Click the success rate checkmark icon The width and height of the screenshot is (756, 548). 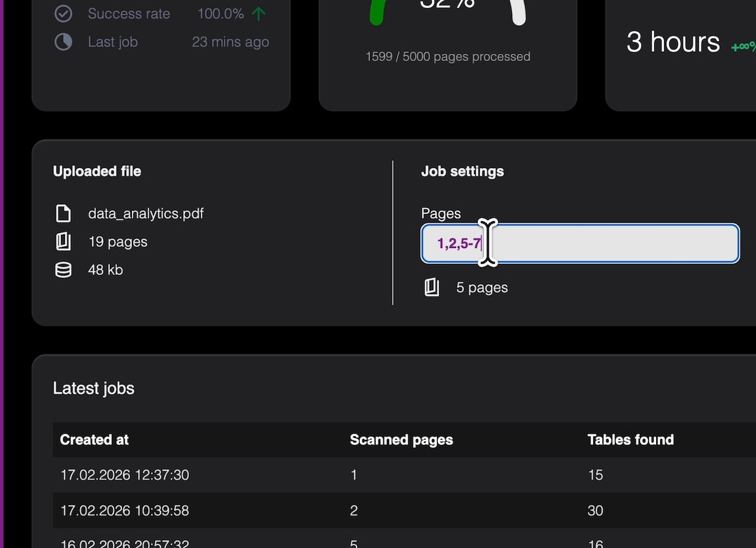(x=63, y=13)
